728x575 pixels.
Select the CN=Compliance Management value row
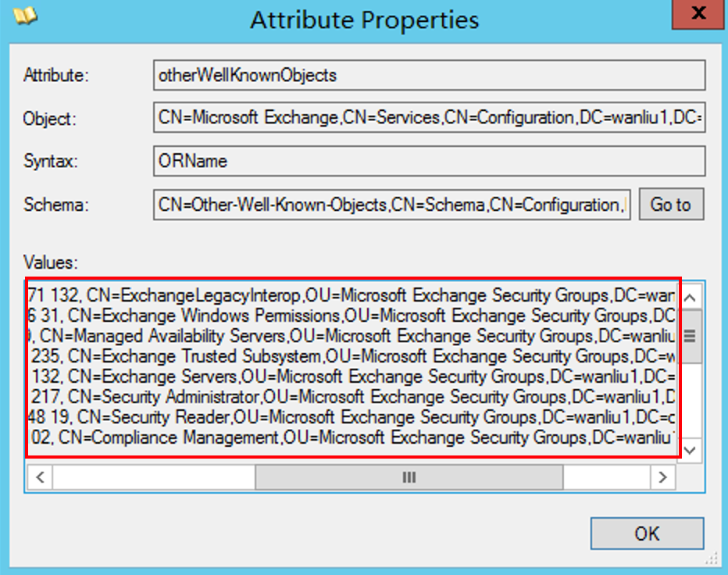352,437
